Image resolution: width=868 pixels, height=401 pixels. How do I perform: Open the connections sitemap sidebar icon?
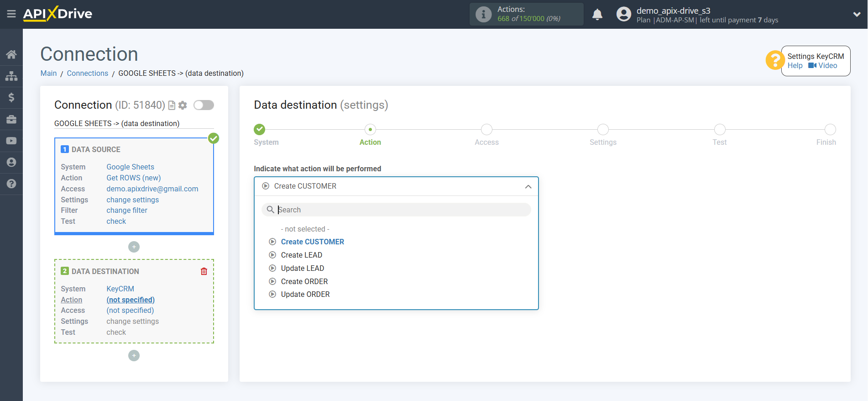click(11, 76)
